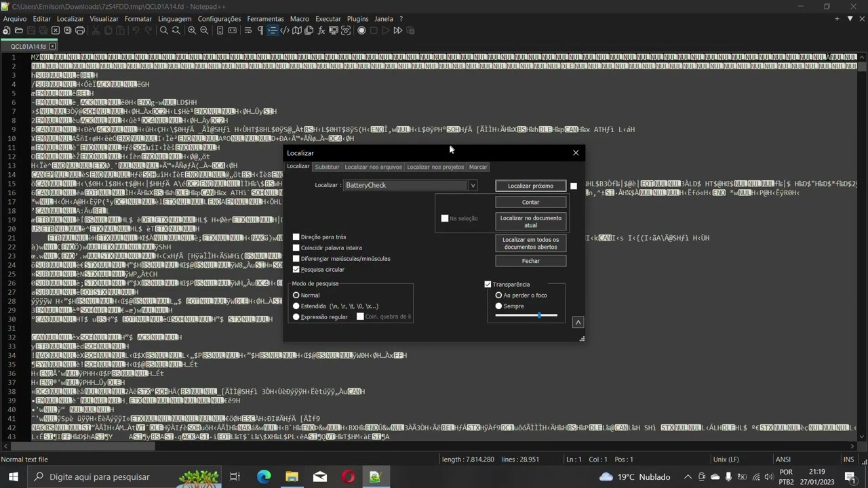Screen dimensions: 868x488
Task: Open line ending Unix (LF) selector
Action: (x=726, y=459)
